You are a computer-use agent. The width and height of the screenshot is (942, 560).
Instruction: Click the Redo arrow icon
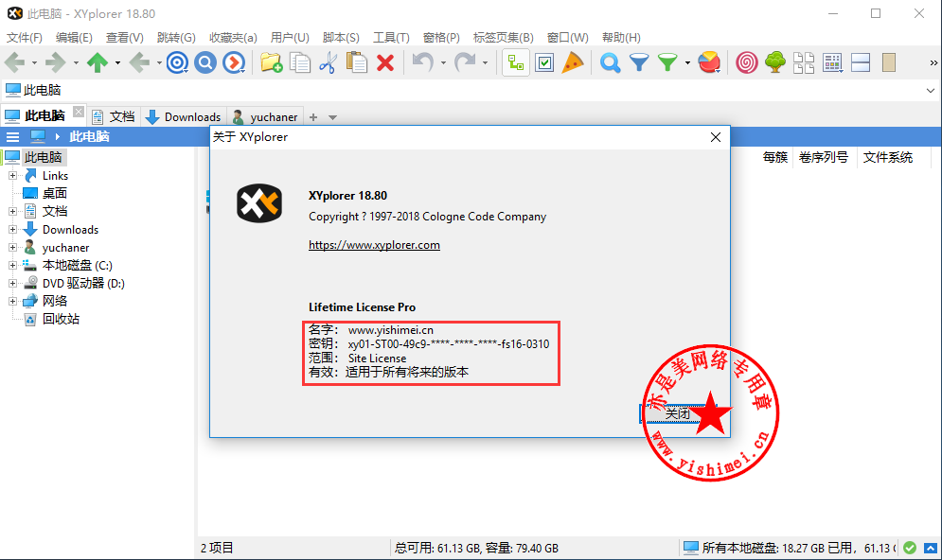tap(465, 62)
